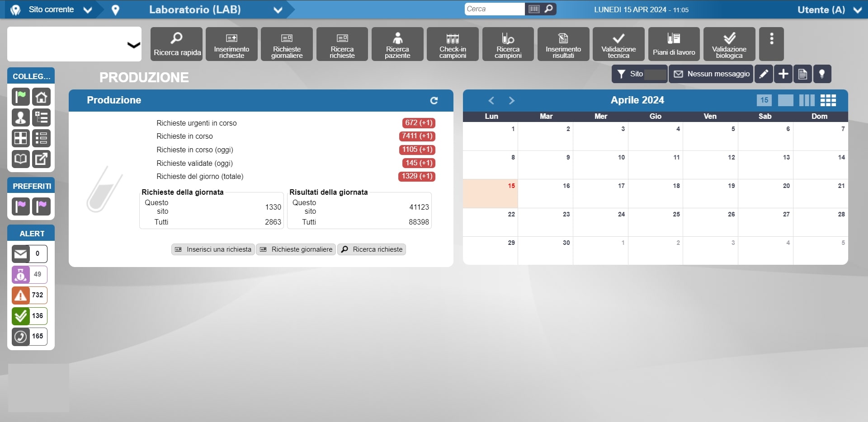
Task: Click the barcode scanner icon beside search
Action: click(534, 9)
